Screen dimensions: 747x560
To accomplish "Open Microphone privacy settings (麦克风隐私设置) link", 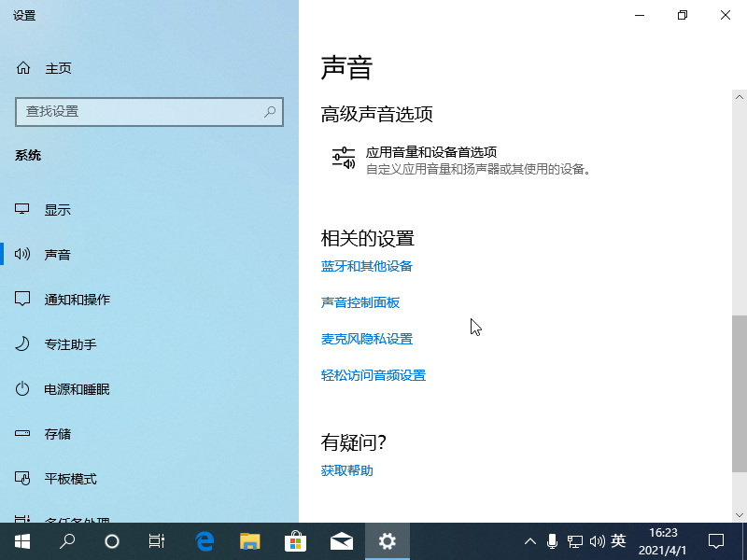I will tap(366, 339).
